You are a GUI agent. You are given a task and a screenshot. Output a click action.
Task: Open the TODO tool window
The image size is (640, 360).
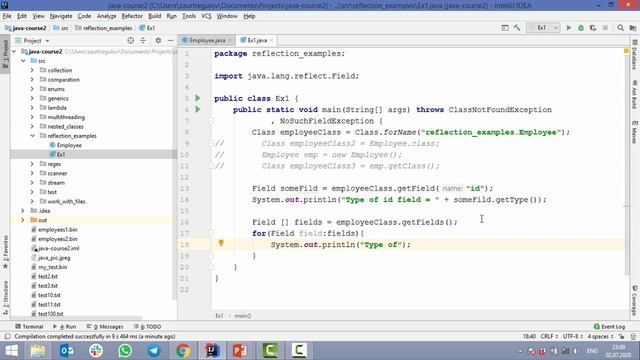147,327
